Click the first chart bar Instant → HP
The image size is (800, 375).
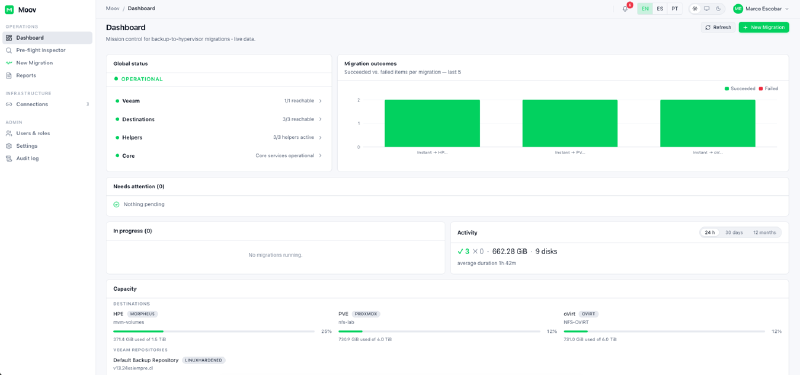pyautogui.click(x=432, y=123)
